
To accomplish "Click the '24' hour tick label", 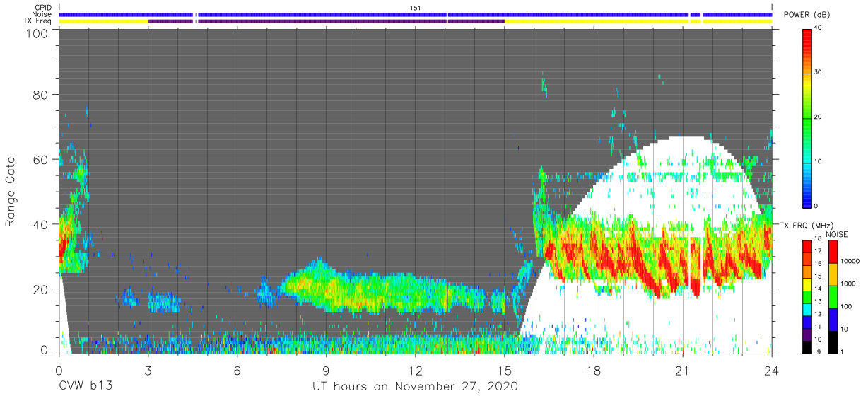I will (772, 370).
